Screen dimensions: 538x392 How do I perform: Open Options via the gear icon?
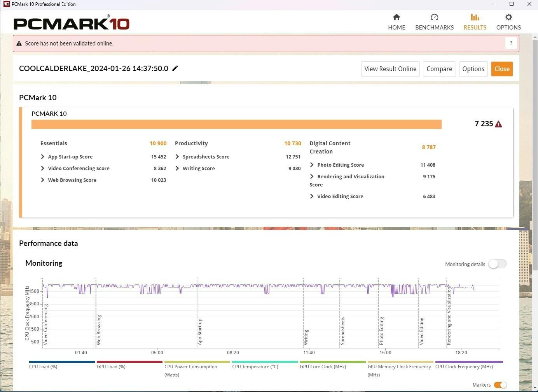coord(508,17)
